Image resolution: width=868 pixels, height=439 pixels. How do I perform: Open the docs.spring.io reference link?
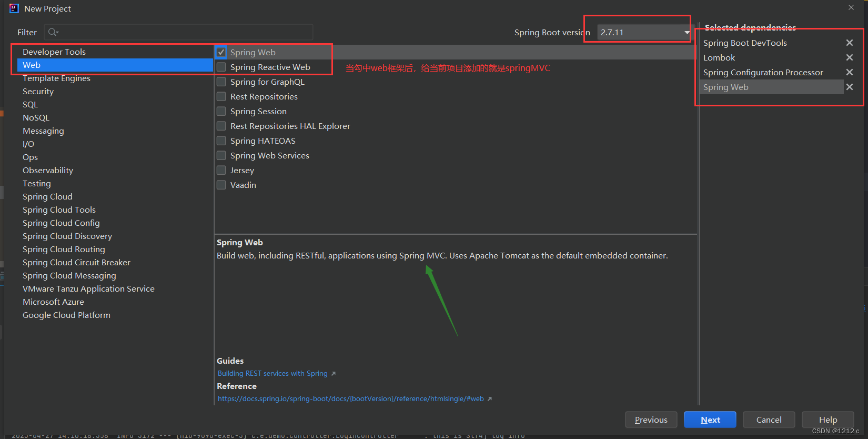pos(351,399)
